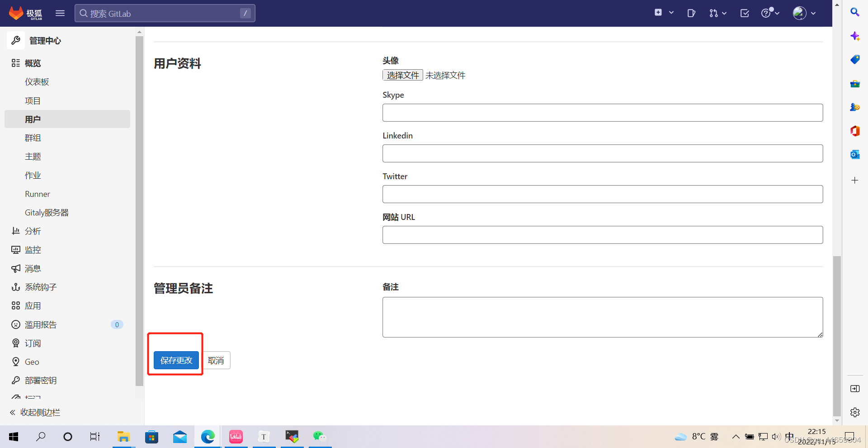Click the Cancel (取消) button

[216, 360]
